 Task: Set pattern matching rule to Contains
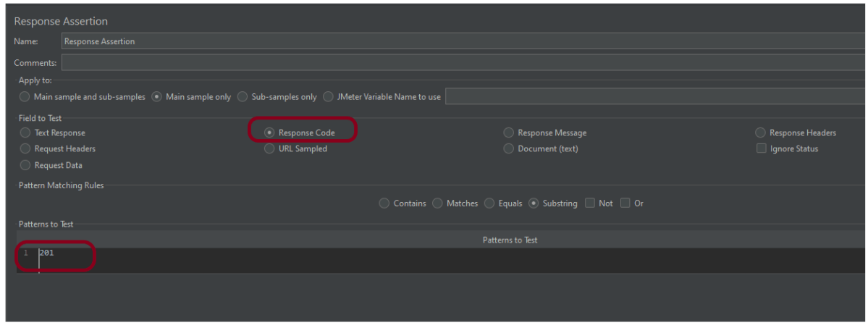point(384,203)
